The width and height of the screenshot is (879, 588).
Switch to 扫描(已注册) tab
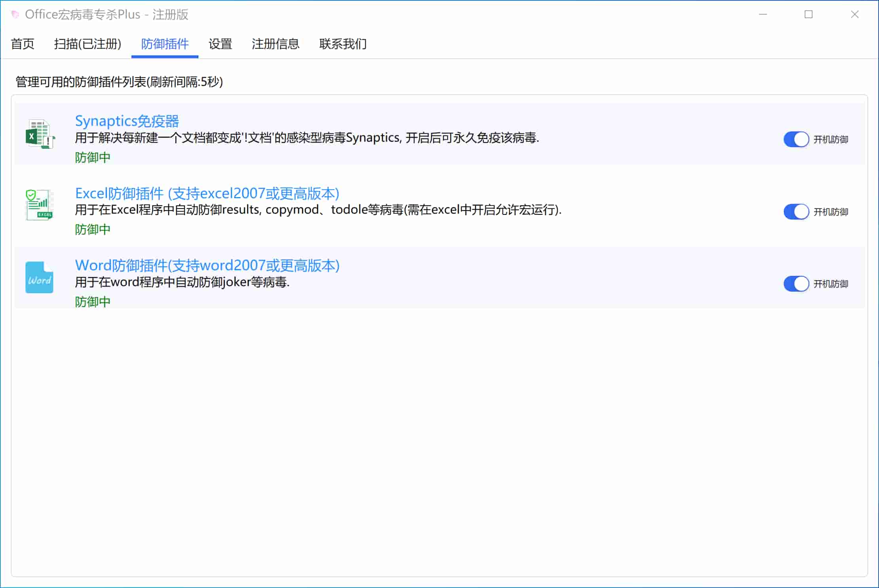(x=87, y=44)
